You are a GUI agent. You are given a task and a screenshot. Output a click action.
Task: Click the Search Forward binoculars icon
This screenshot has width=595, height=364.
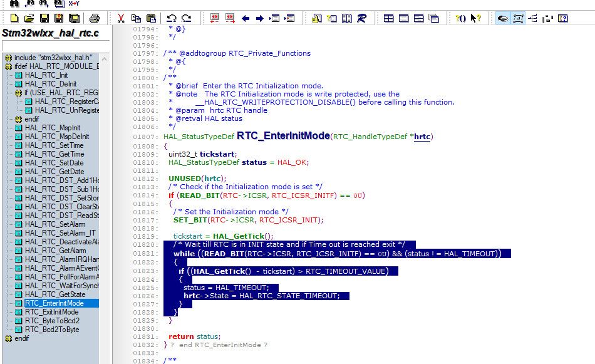coord(44,3)
